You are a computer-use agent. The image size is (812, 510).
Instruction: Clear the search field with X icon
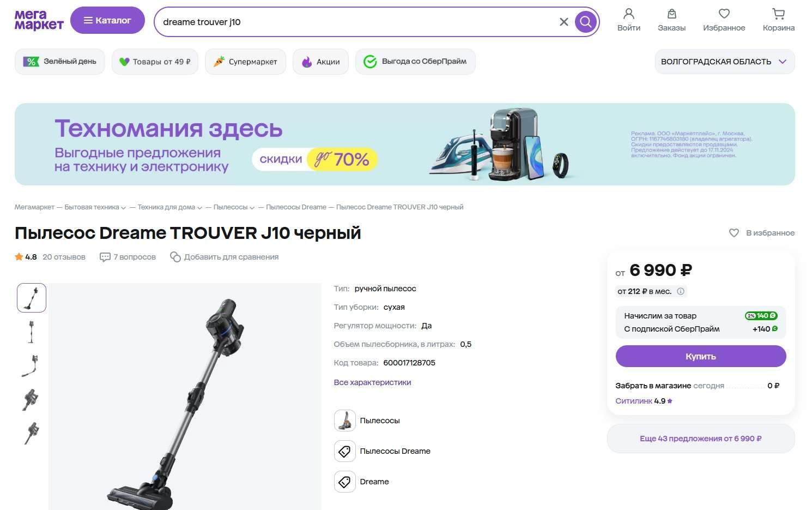(x=564, y=22)
